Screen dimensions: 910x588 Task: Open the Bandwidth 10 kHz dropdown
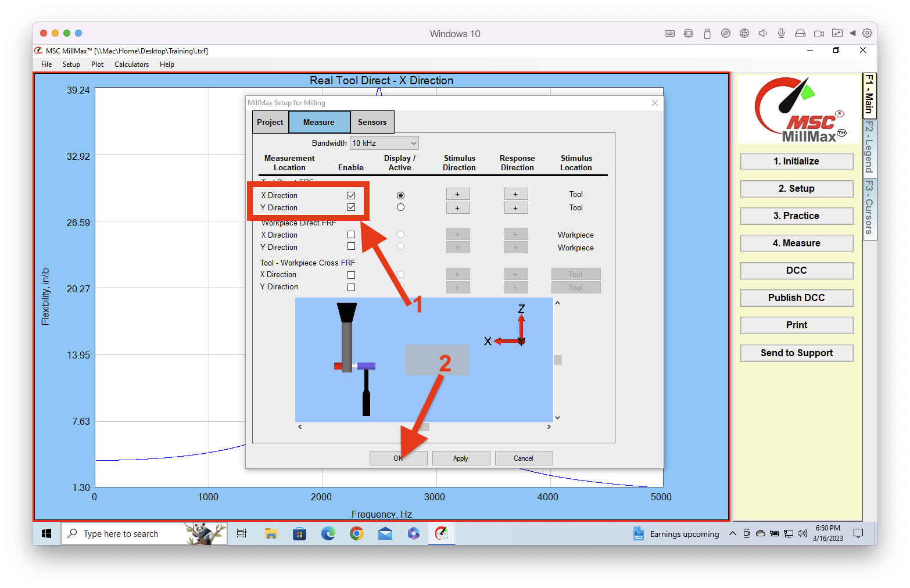click(x=384, y=143)
